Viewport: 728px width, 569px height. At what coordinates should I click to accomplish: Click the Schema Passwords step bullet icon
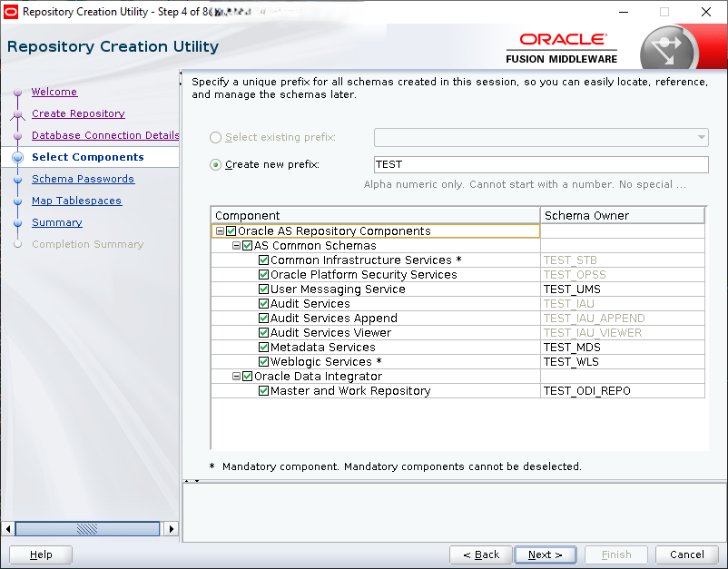pyautogui.click(x=17, y=180)
